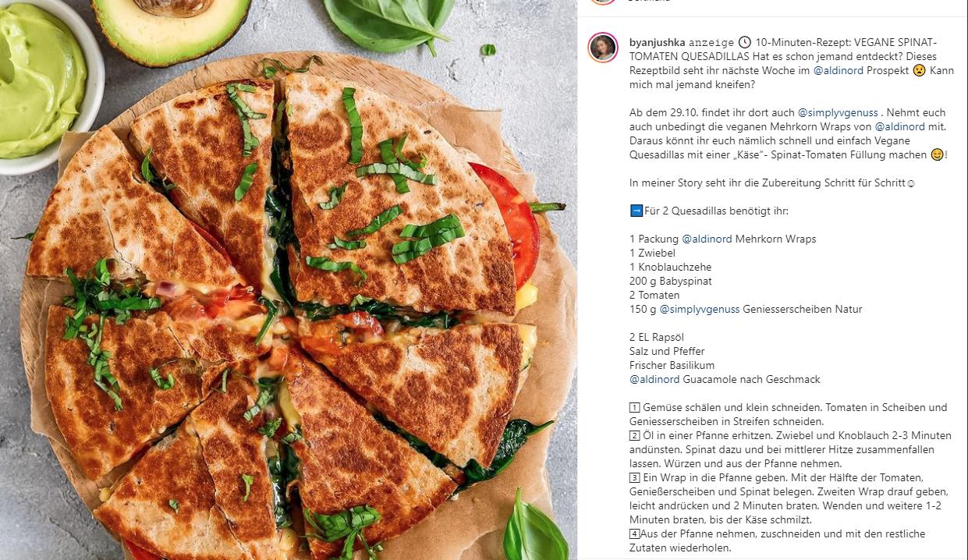Click the boxed number 4 step icon
Image resolution: width=968 pixels, height=560 pixels.
pos(635,533)
